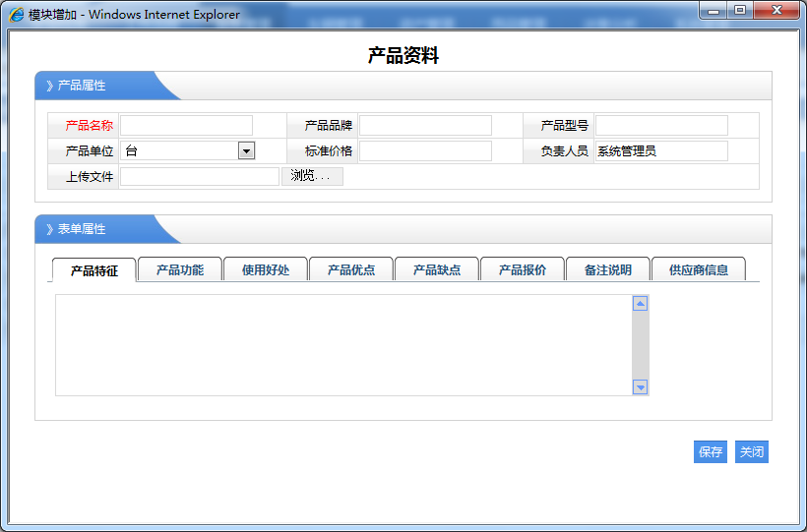Select the 标准价格 text field

(x=425, y=150)
